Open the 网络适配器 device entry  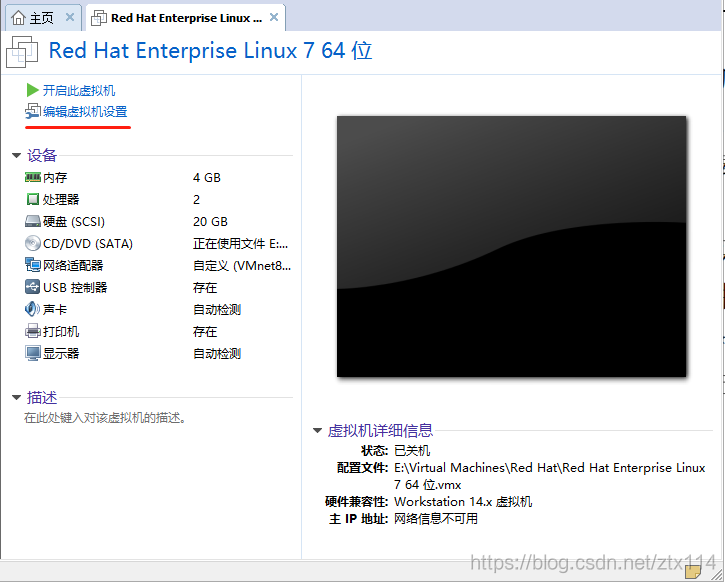pyautogui.click(x=73, y=265)
